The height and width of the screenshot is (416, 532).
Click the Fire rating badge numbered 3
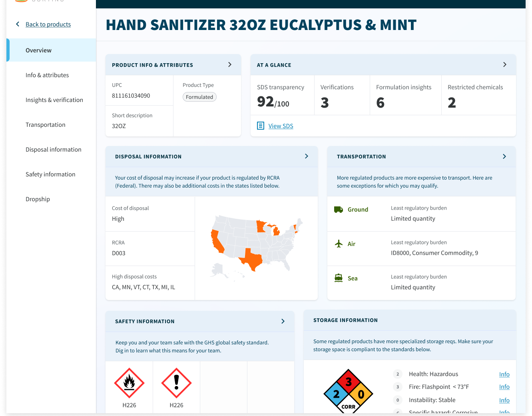tap(397, 387)
